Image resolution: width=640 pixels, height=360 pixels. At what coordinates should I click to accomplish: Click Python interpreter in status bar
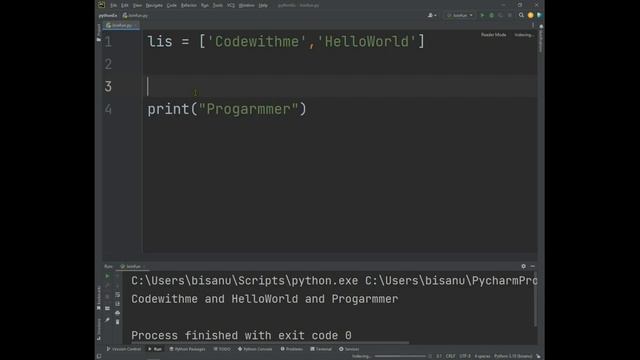(513, 356)
